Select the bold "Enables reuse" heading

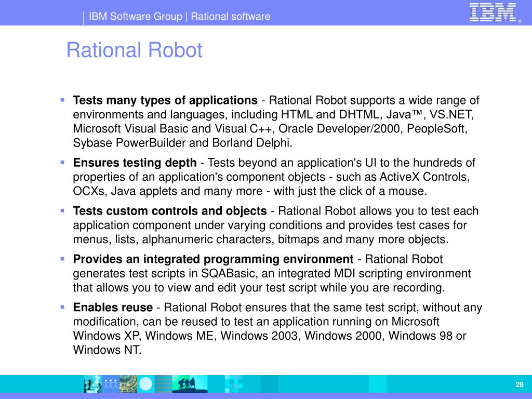point(113,308)
